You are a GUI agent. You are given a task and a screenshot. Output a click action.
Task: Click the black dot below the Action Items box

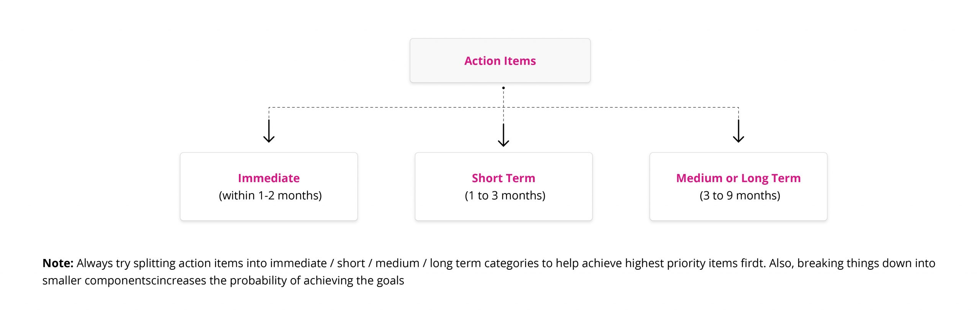point(503,88)
